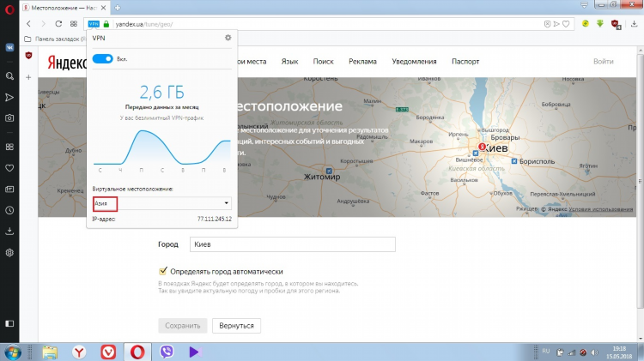Open bookmarks heart in the sidebar
The height and width of the screenshot is (361, 644).
coord(9,168)
